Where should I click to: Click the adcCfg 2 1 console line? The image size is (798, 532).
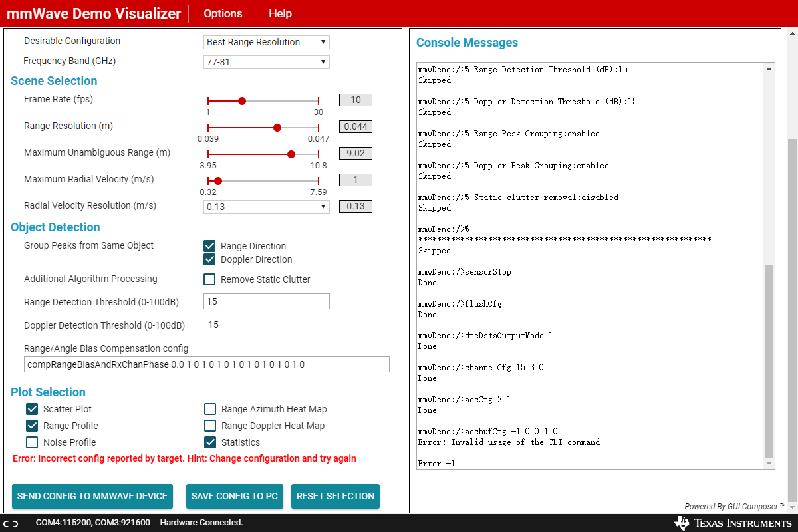[464, 400]
